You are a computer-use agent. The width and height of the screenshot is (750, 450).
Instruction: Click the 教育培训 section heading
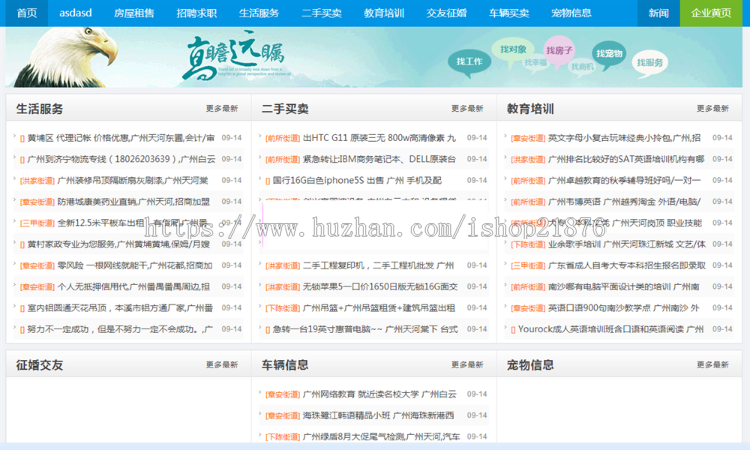click(530, 109)
